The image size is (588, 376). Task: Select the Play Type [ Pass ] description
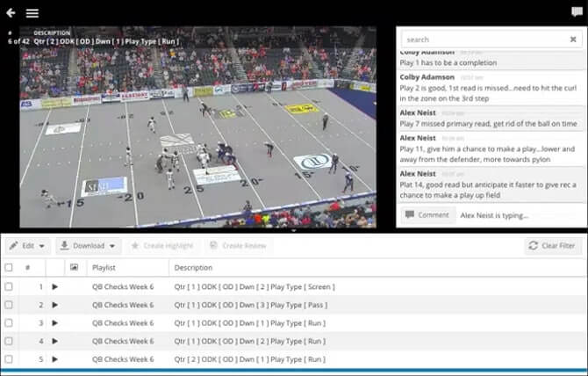250,305
